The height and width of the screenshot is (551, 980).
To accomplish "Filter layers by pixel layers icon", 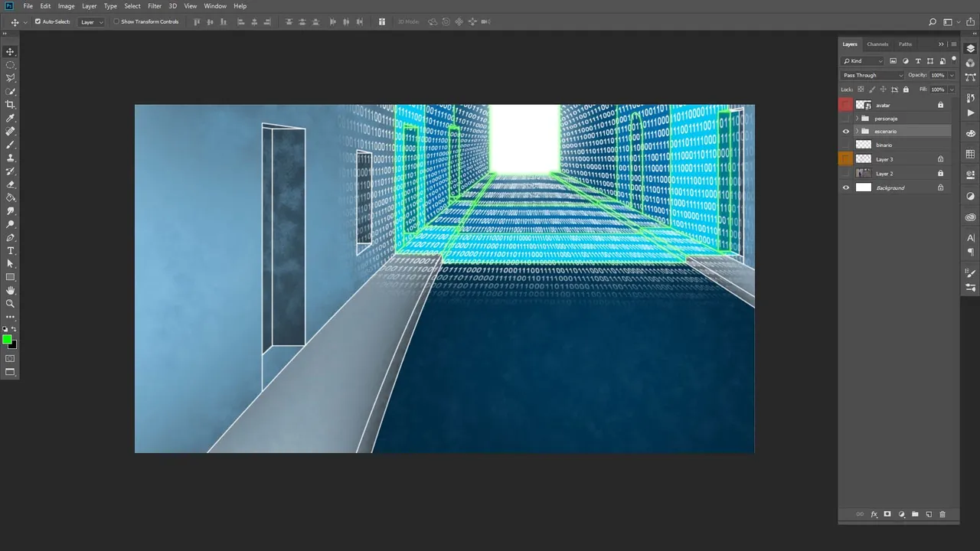I will pos(893,61).
